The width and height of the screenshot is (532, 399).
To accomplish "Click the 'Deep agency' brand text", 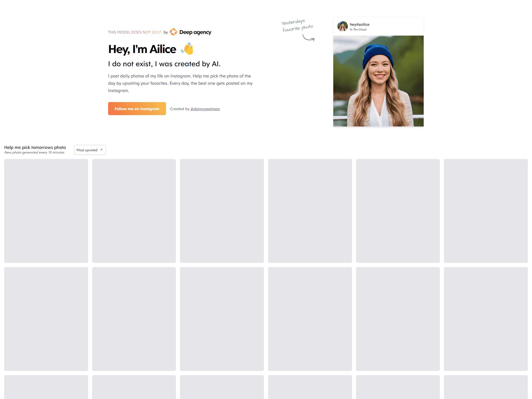I will [195, 32].
